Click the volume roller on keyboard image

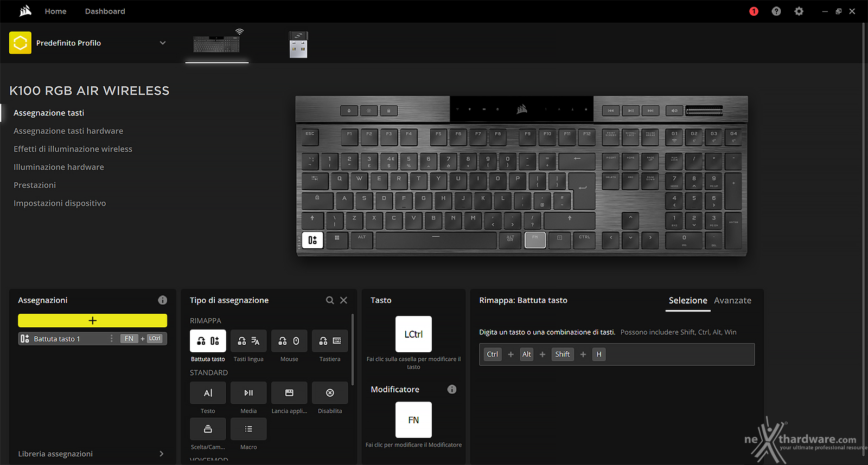click(704, 111)
